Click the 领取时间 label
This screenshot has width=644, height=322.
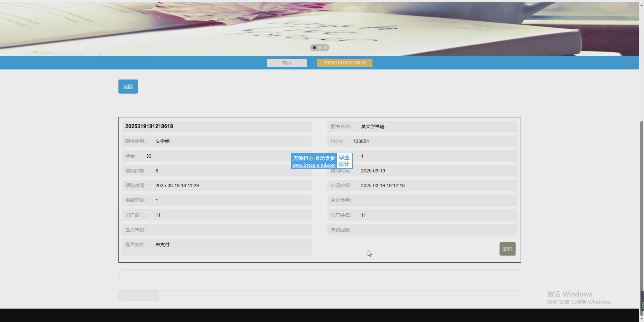(x=136, y=185)
